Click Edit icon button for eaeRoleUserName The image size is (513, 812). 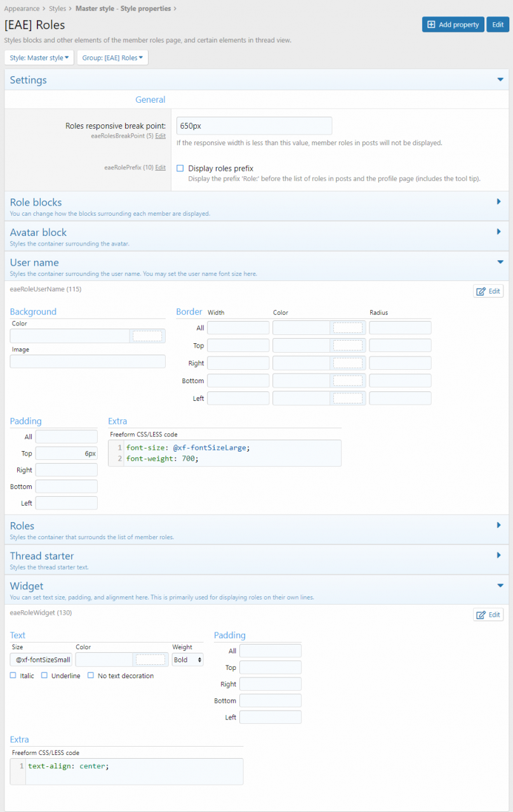point(488,291)
